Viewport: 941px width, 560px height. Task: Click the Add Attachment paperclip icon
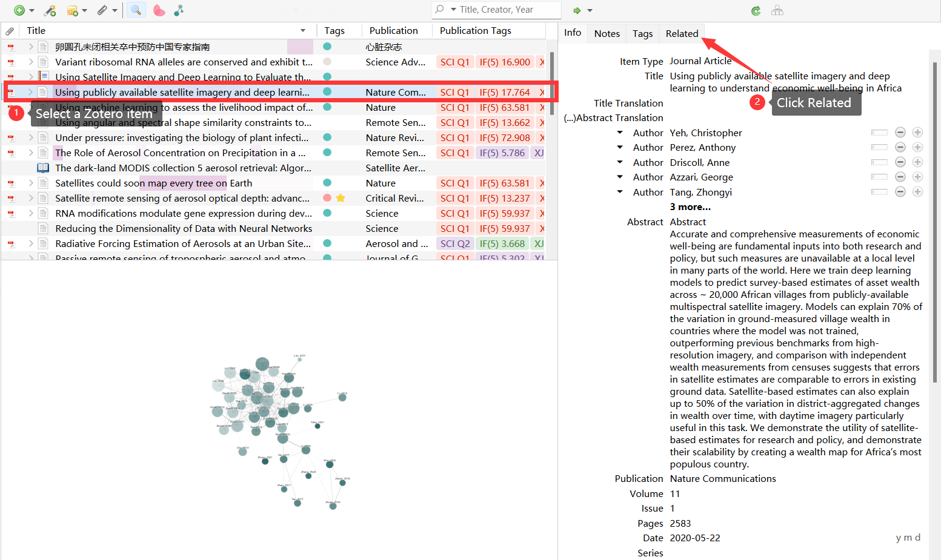point(102,10)
